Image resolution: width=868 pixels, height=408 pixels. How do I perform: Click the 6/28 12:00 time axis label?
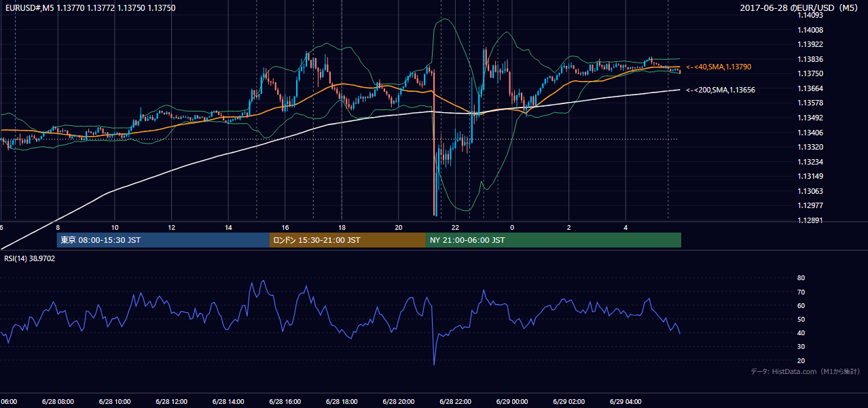tap(171, 402)
